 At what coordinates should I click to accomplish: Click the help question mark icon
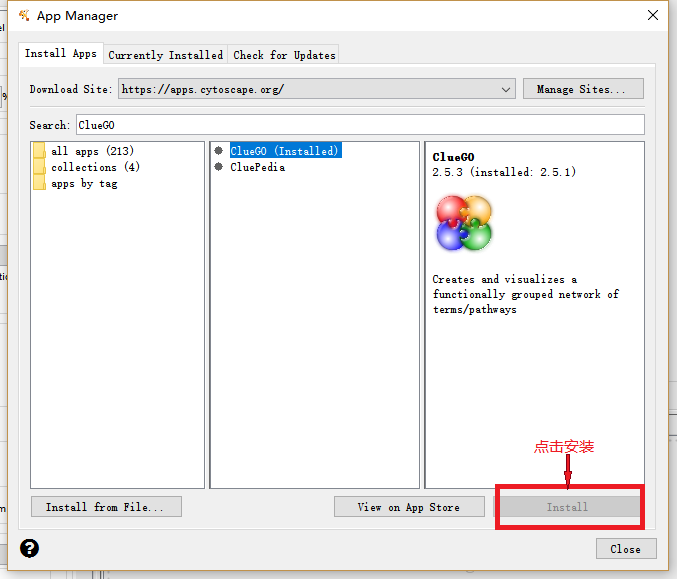tap(29, 548)
